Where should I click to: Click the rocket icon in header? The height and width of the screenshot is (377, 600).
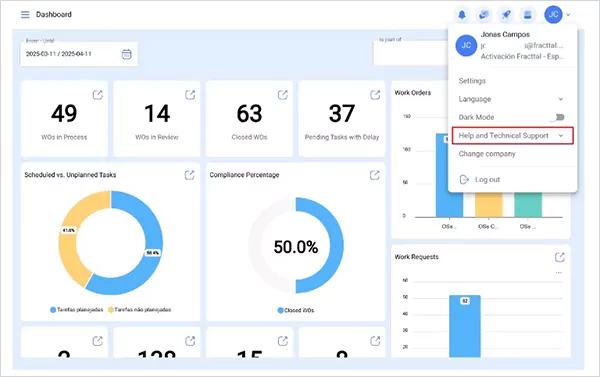pos(506,15)
